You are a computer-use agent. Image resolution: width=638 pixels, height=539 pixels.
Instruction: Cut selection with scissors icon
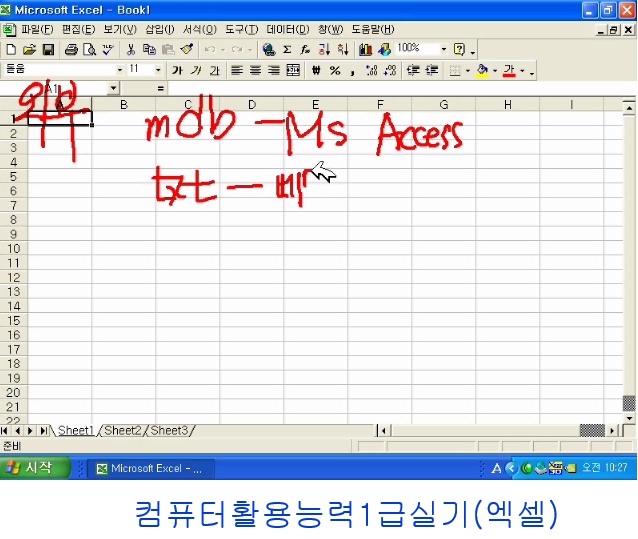tap(131, 50)
